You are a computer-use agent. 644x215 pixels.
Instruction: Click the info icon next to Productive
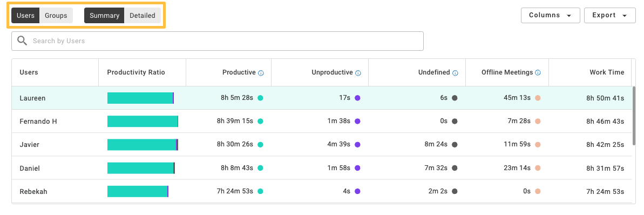(x=261, y=73)
